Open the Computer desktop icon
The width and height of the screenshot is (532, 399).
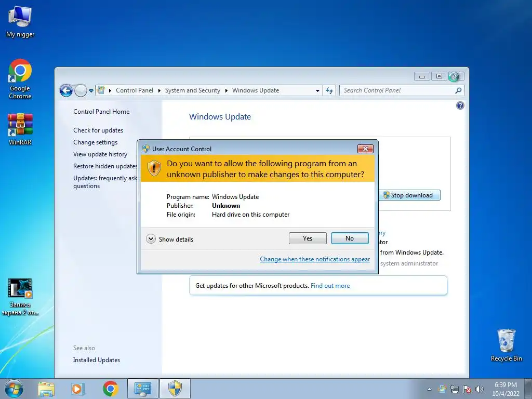[x=20, y=21]
